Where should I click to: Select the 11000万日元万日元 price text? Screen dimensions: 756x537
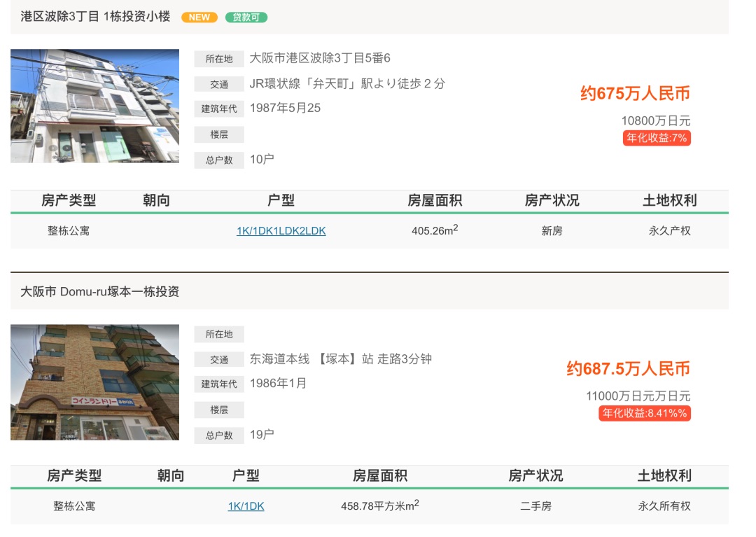[x=638, y=396]
